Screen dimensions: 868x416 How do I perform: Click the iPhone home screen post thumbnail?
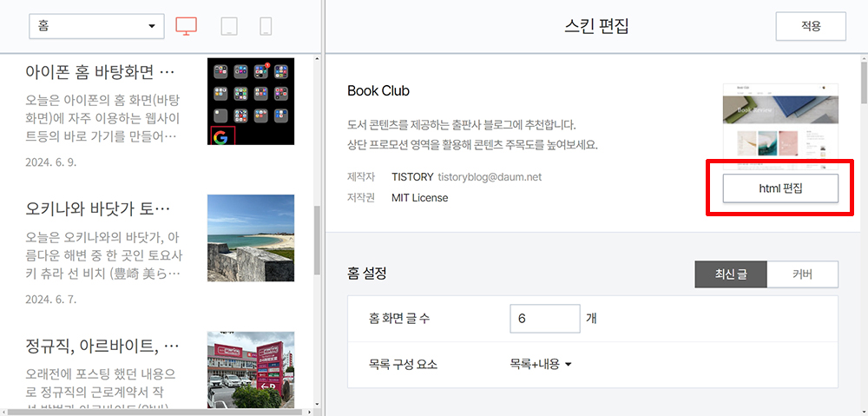click(x=251, y=102)
